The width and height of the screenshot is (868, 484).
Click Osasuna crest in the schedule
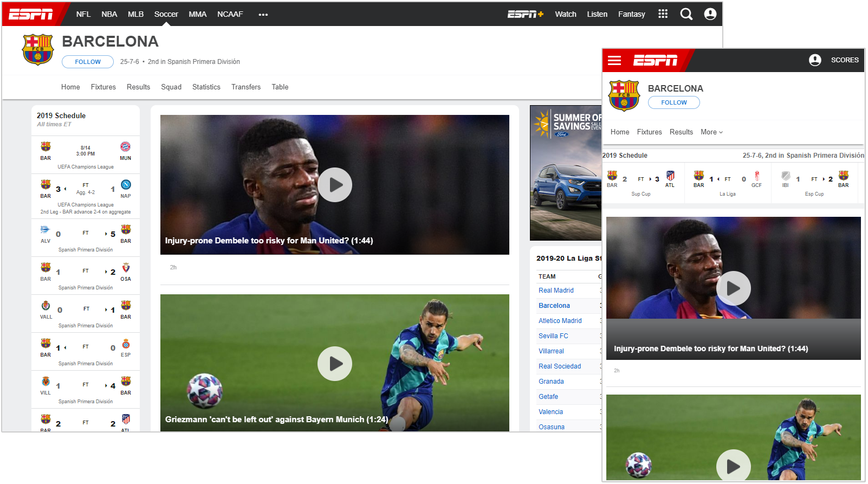point(126,268)
